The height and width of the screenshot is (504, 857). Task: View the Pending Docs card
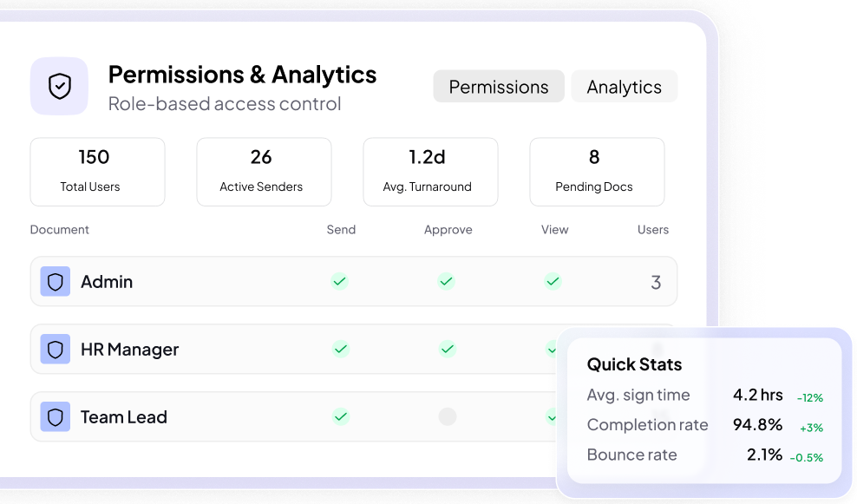tap(597, 172)
